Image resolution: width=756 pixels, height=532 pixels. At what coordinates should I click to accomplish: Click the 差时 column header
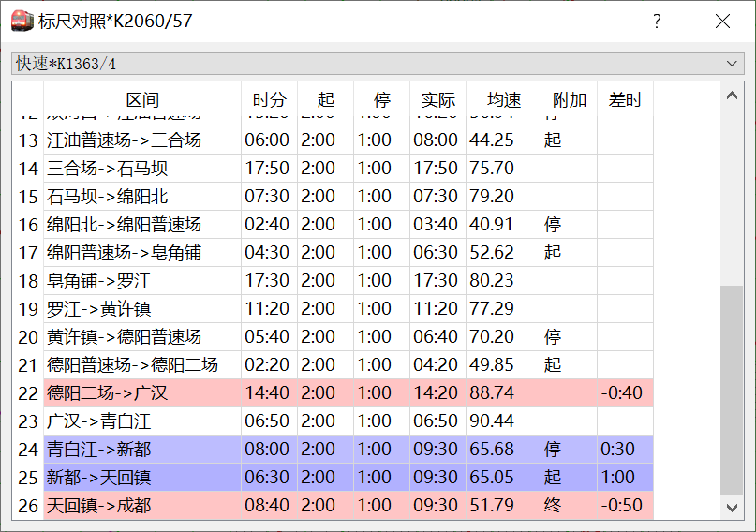coord(625,99)
